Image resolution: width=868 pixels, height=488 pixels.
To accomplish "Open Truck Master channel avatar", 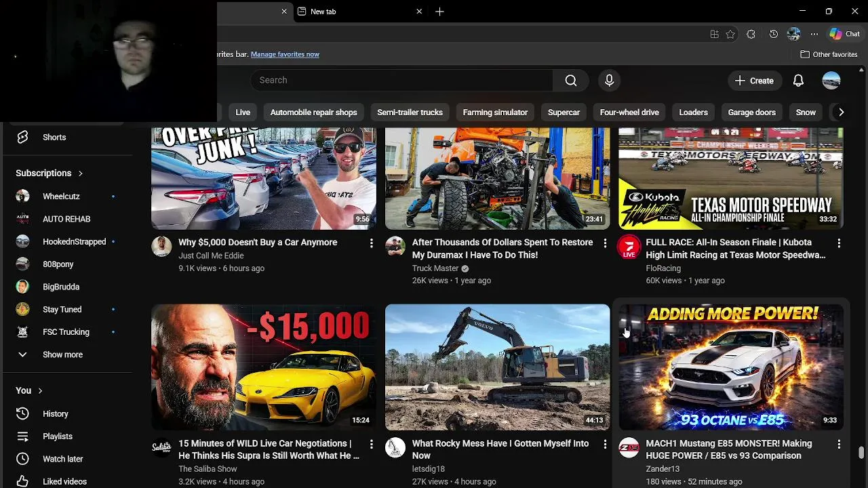I will tap(395, 246).
